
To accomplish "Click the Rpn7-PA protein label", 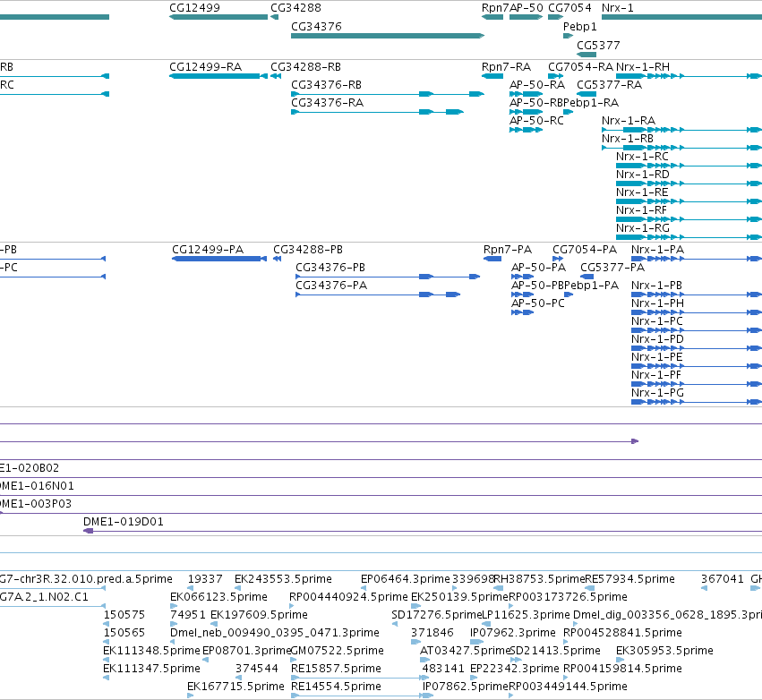I will (x=508, y=250).
